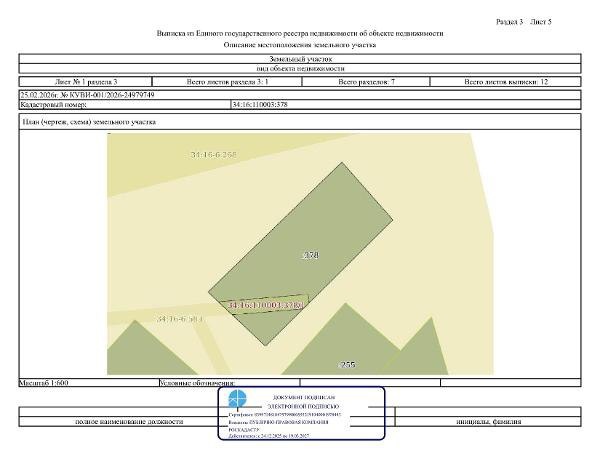Screen dimensions: 600x464
Task: Click 'ДОКУМЕНТ ПОДПИСАН' stamp heading
Action: (304, 397)
